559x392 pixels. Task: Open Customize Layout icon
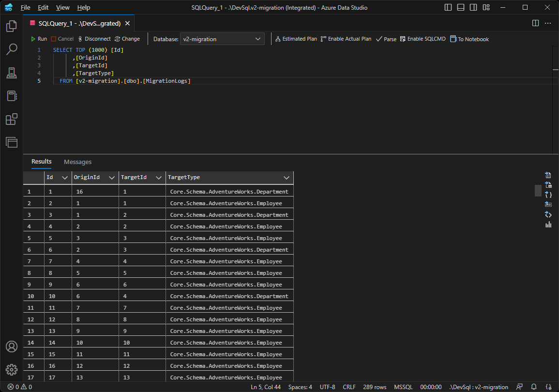click(486, 7)
